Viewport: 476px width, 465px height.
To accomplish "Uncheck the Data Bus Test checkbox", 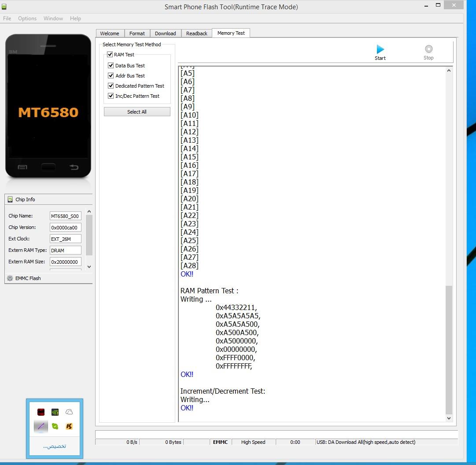I will (111, 65).
